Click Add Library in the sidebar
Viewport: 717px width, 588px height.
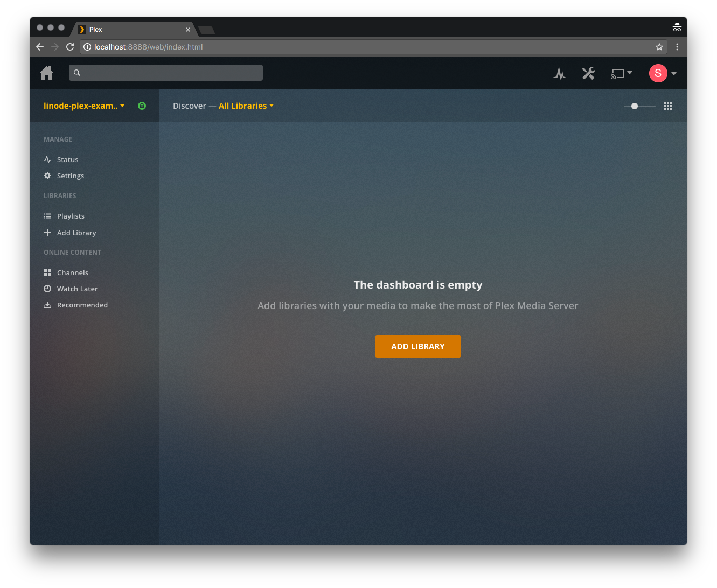pos(76,233)
